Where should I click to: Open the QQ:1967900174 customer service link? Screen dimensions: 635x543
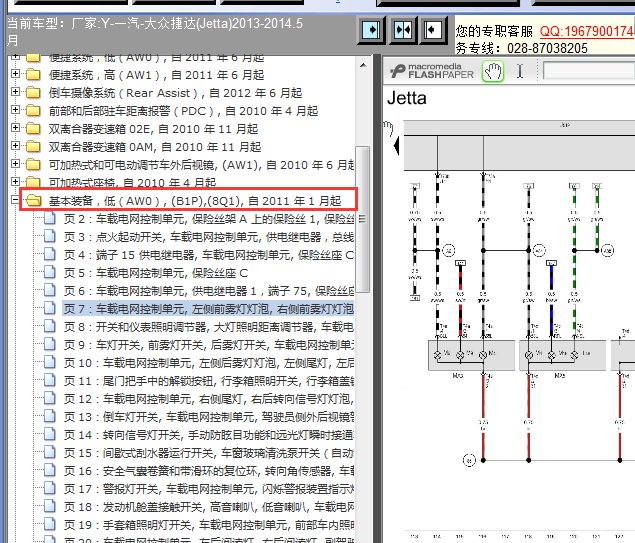[x=587, y=31]
